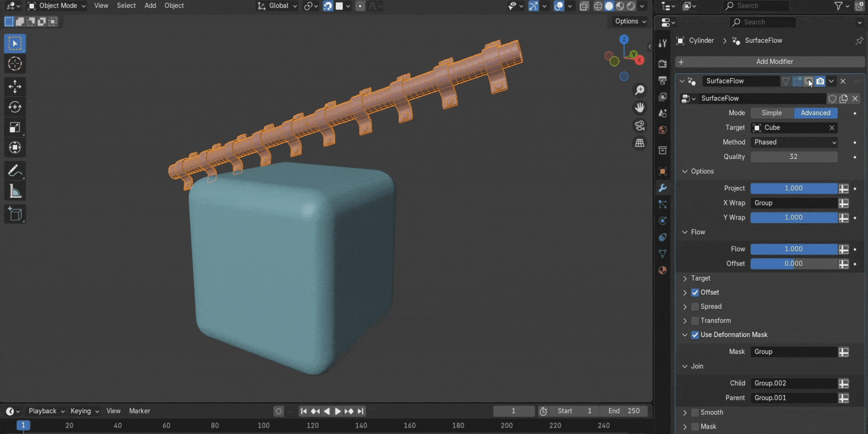Open the Method dropdown showing Phased
Screen dimensions: 868x434
[794, 142]
